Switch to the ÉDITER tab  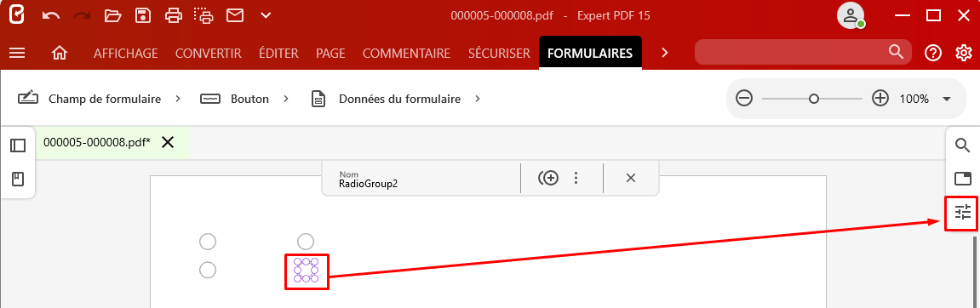[278, 53]
